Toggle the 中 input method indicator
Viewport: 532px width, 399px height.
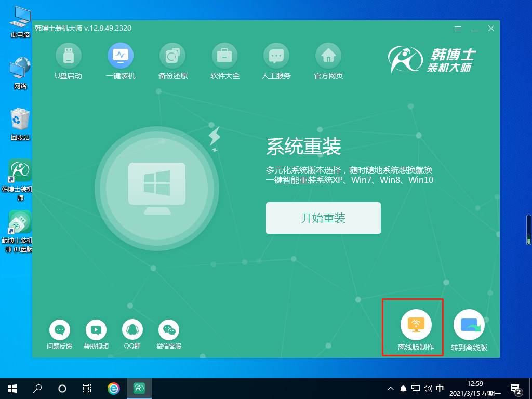point(440,389)
